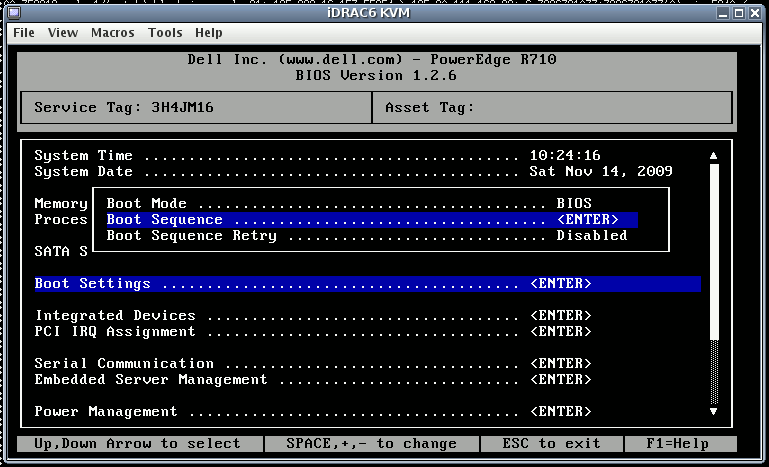
Task: Open the File menu
Action: click(24, 33)
